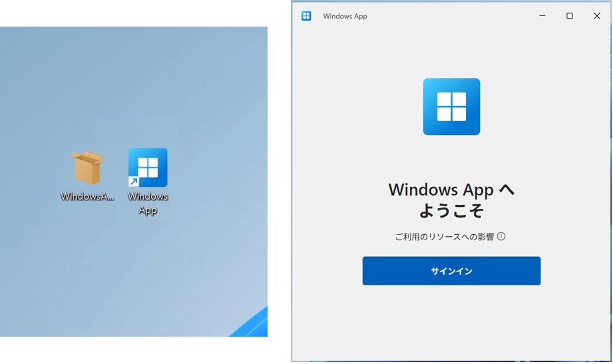Minimize the Windows App window

[542, 16]
